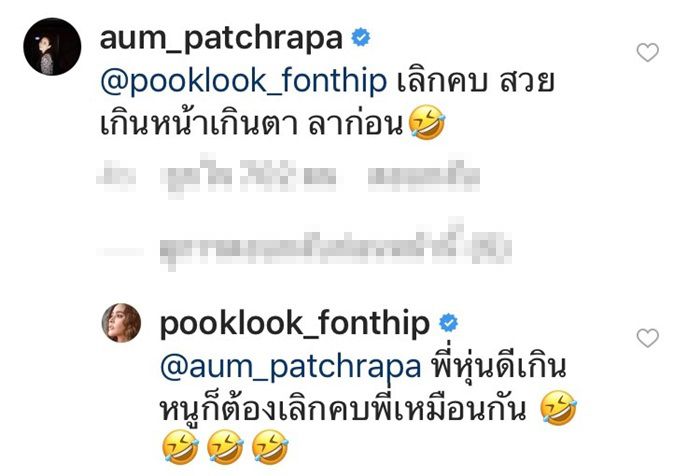Expand the blurred view replies row
The height and width of the screenshot is (476, 700).
[304, 248]
